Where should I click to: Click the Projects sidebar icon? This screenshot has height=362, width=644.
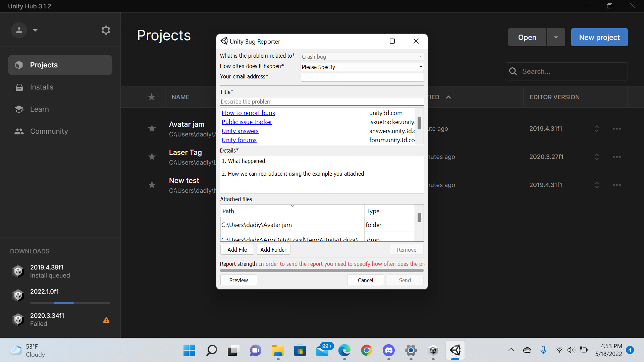click(18, 65)
